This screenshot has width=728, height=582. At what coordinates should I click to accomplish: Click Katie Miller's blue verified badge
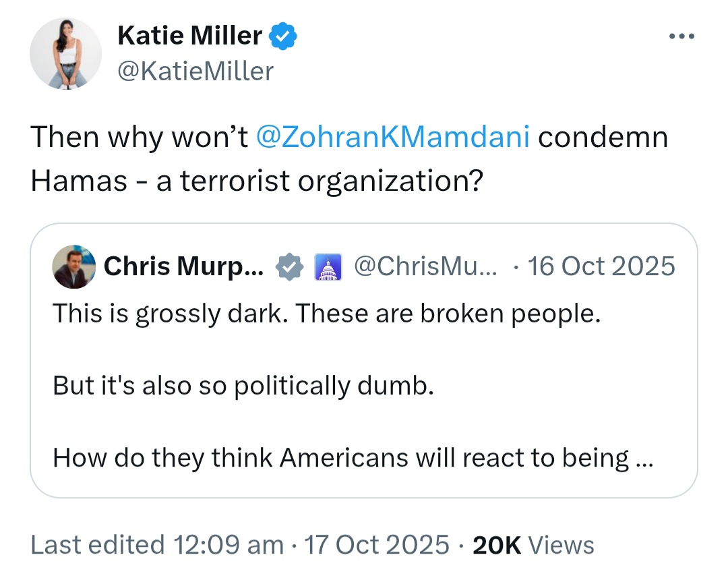[282, 36]
